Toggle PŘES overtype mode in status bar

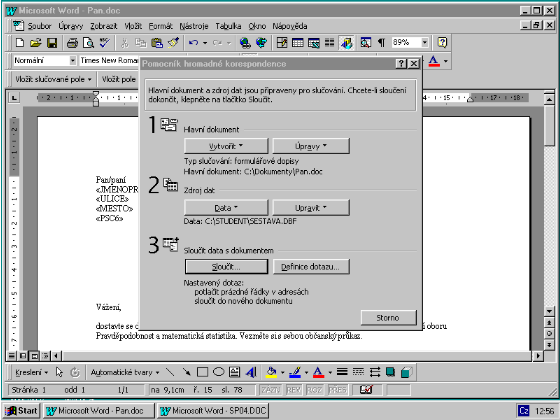pos(337,390)
